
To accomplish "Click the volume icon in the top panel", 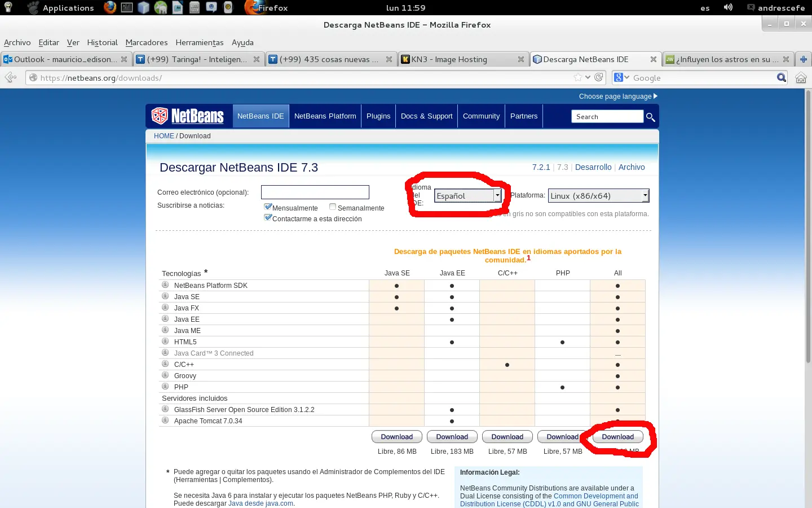I will pos(728,7).
